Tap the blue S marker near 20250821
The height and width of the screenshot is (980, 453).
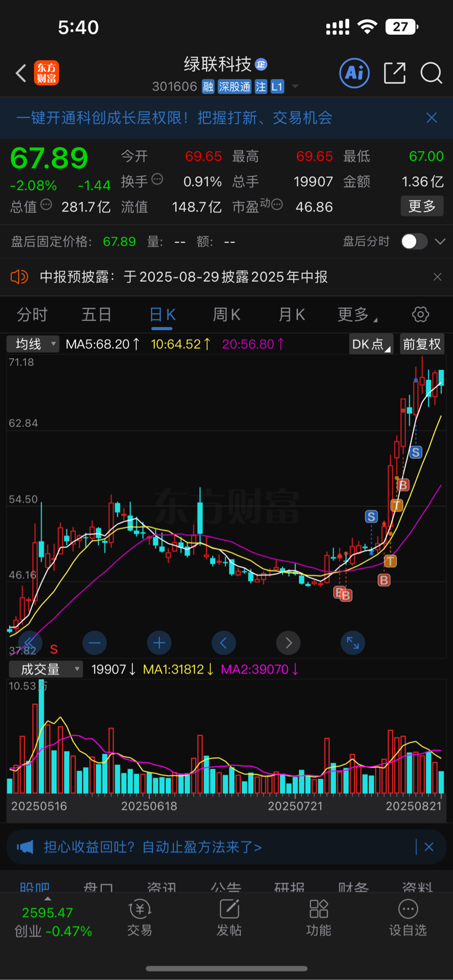pyautogui.click(x=416, y=452)
